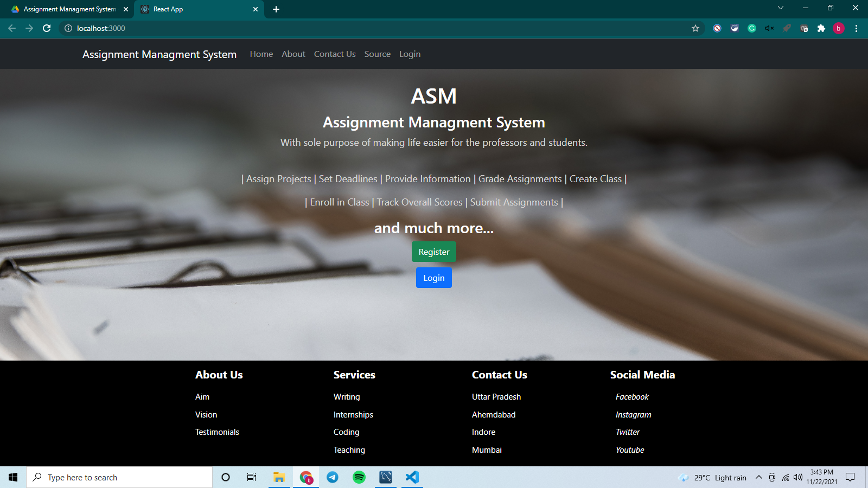
Task: Open the Coding service link
Action: [x=346, y=432]
